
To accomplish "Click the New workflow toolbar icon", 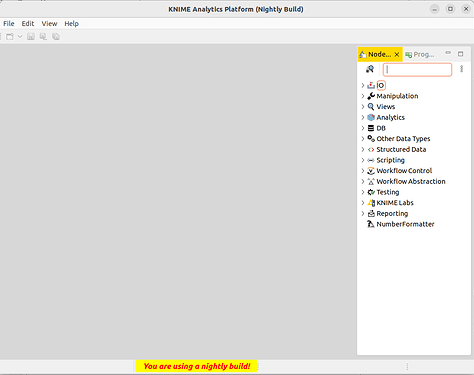I will pos(10,37).
